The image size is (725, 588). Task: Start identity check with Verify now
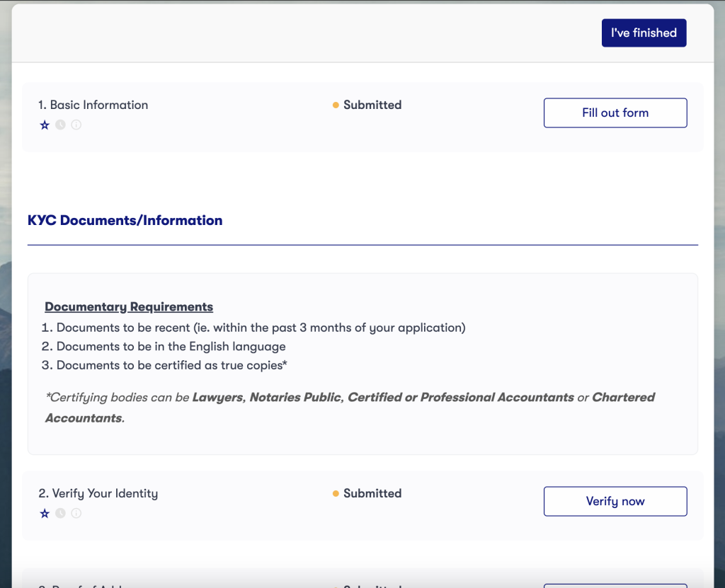coord(615,502)
